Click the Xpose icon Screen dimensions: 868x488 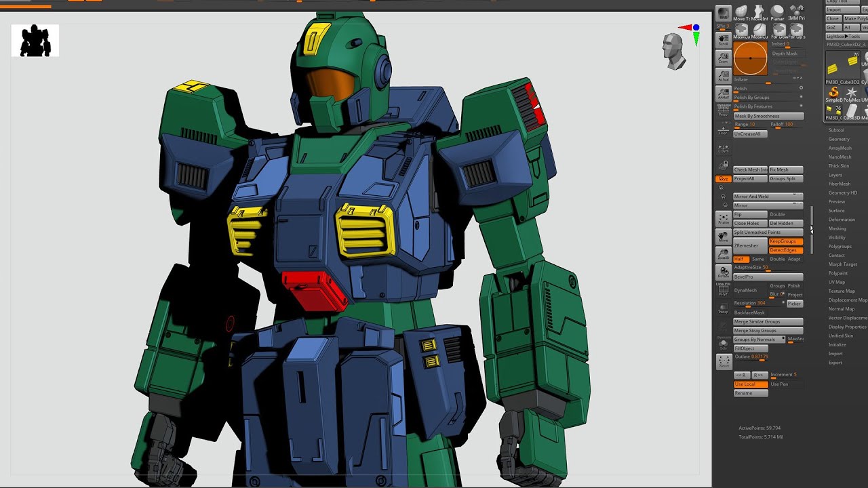point(724,362)
